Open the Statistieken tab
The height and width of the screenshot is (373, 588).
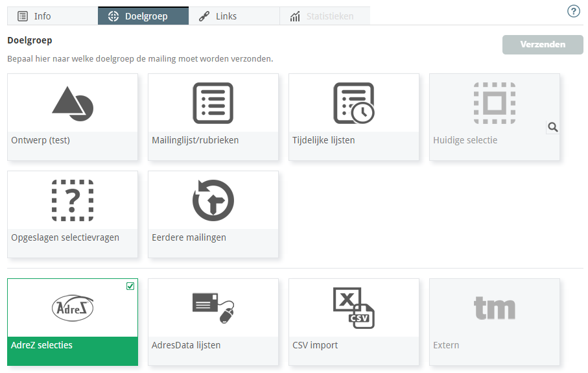tap(325, 16)
